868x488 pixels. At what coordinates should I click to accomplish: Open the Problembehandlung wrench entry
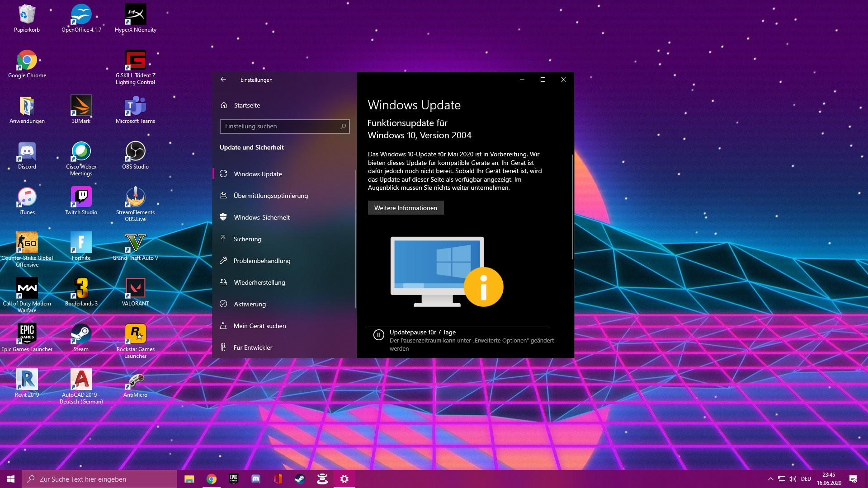(261, 261)
